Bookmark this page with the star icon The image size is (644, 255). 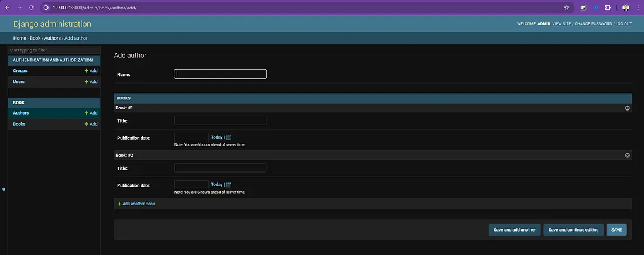[567, 8]
